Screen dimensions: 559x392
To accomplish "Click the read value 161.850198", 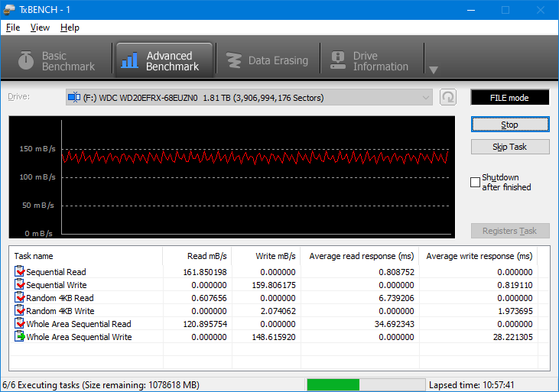I will click(205, 272).
